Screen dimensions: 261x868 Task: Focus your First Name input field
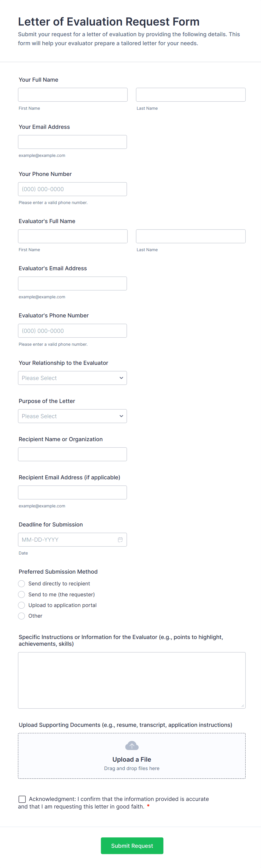[x=73, y=95]
